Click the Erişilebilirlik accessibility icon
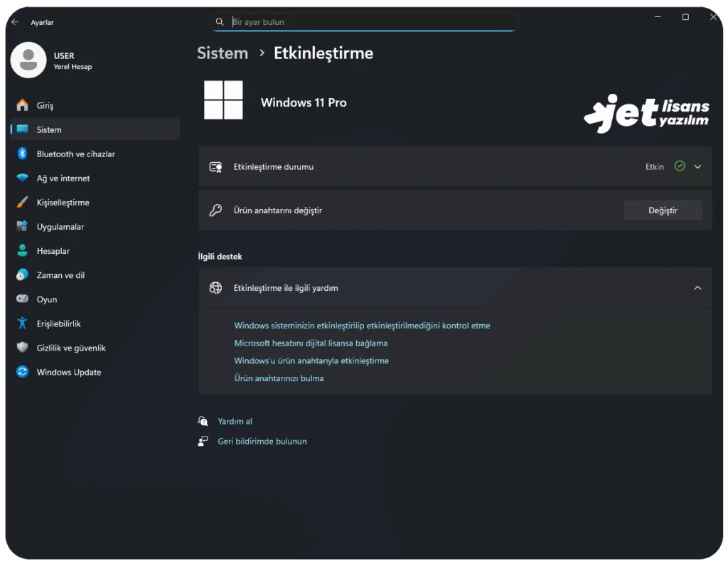The image size is (728, 566). pyautogui.click(x=22, y=324)
